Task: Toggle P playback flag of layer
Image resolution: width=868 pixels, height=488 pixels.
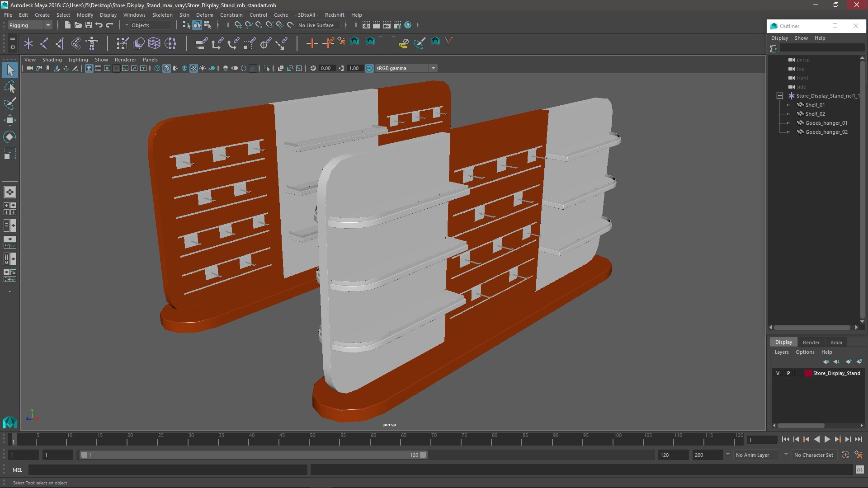Action: point(788,373)
